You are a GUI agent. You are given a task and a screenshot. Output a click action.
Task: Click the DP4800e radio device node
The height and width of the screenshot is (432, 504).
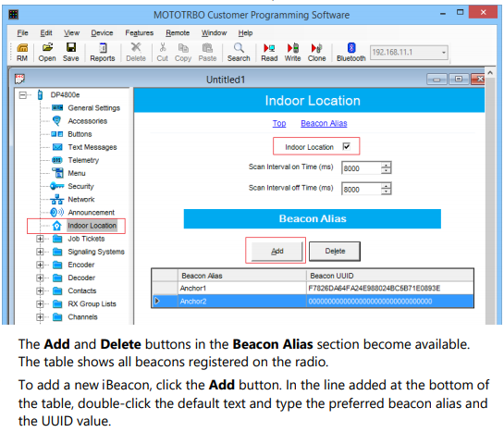pos(65,95)
